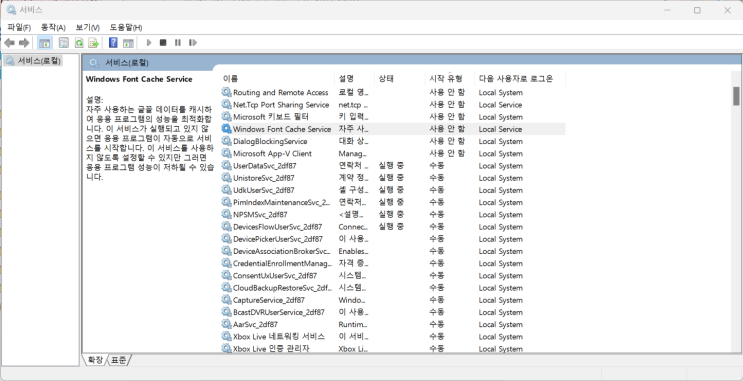Open the 동작(A) menu
Image resolution: width=743 pixels, height=381 pixels.
point(53,27)
